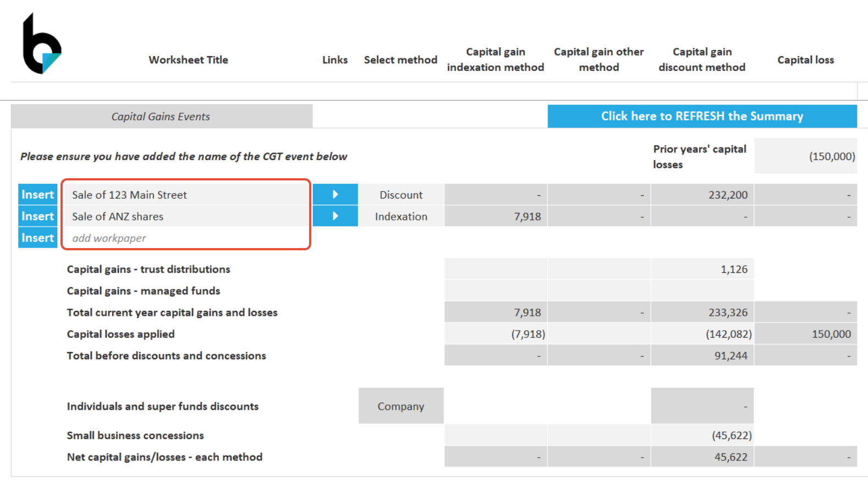This screenshot has width=868, height=483.
Task: Select 'Small business concessions' label
Action: [135, 435]
